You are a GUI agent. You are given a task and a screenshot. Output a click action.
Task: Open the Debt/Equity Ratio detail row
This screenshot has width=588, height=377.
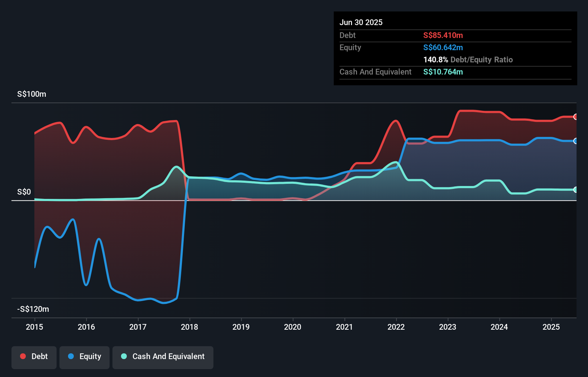pyautogui.click(x=468, y=59)
